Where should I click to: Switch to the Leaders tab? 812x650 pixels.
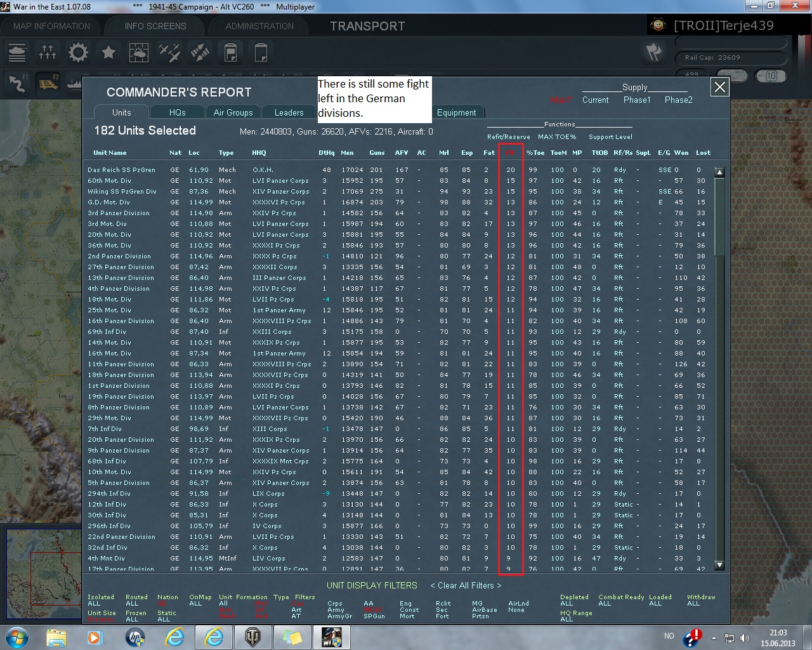pyautogui.click(x=289, y=112)
